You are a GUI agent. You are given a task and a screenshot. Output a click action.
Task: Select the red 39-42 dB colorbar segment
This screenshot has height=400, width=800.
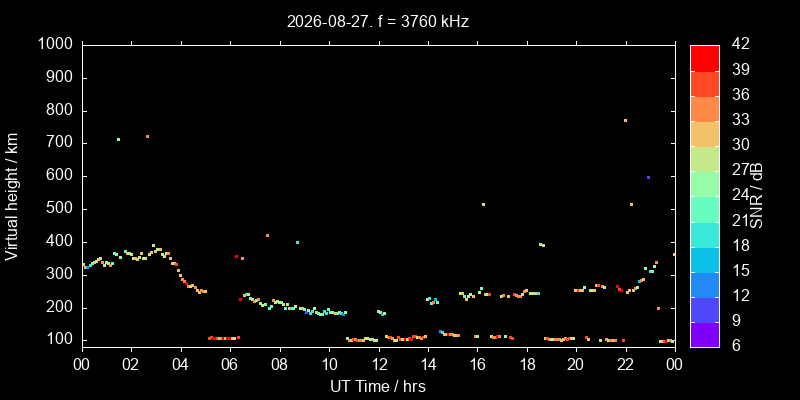705,58
